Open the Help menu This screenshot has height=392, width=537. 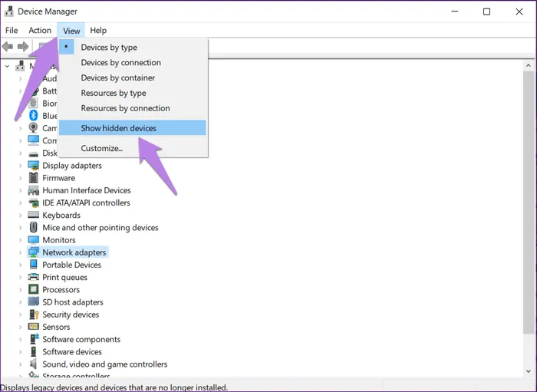98,31
